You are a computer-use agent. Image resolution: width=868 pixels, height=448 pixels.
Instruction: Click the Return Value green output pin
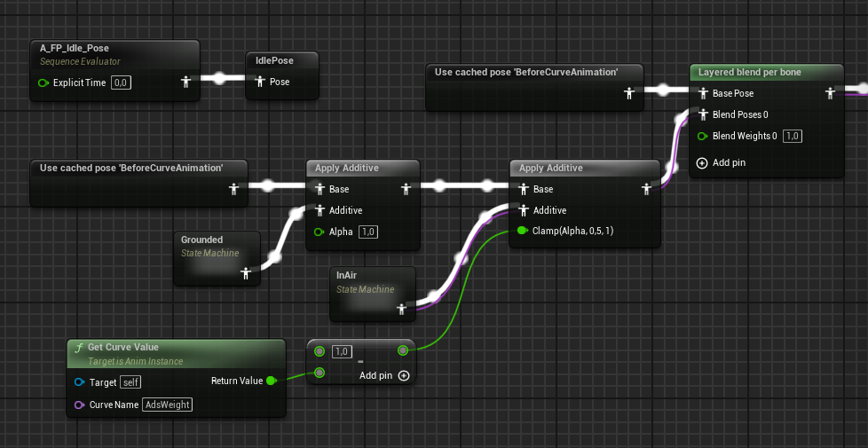[272, 381]
